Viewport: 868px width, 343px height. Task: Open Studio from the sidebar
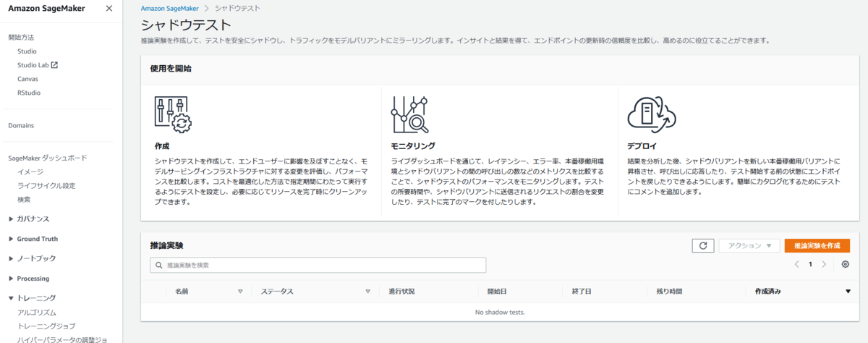coord(27,51)
